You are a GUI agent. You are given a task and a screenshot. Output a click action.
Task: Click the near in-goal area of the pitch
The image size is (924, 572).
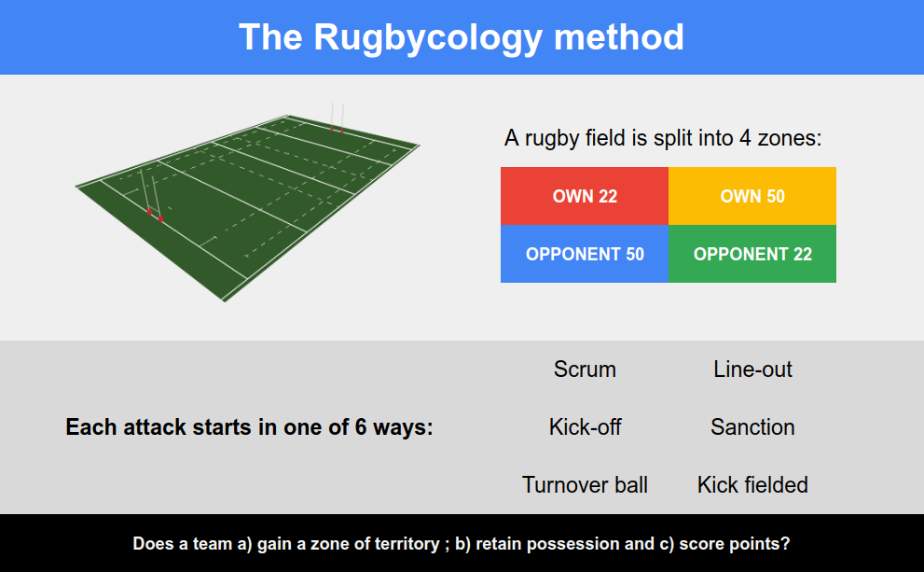pyautogui.click(x=162, y=242)
